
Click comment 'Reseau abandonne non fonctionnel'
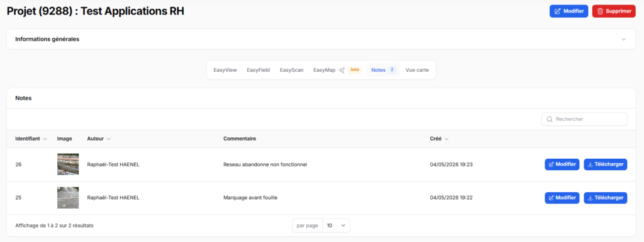pos(265,164)
